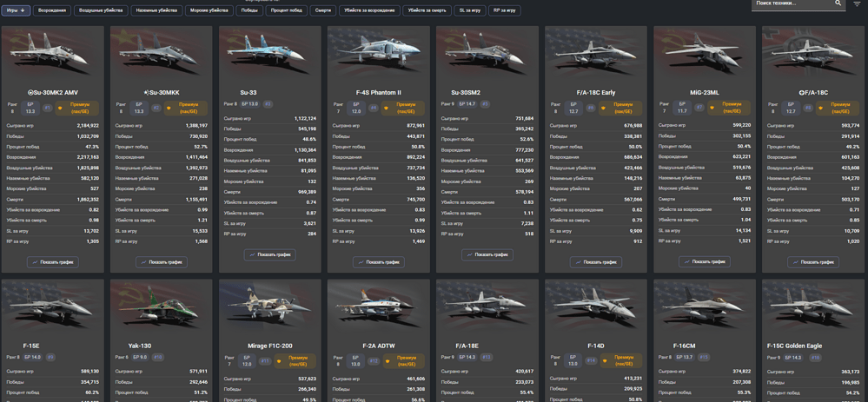
Task: Open the Yak-130 aircraft image
Action: pyautogui.click(x=161, y=307)
